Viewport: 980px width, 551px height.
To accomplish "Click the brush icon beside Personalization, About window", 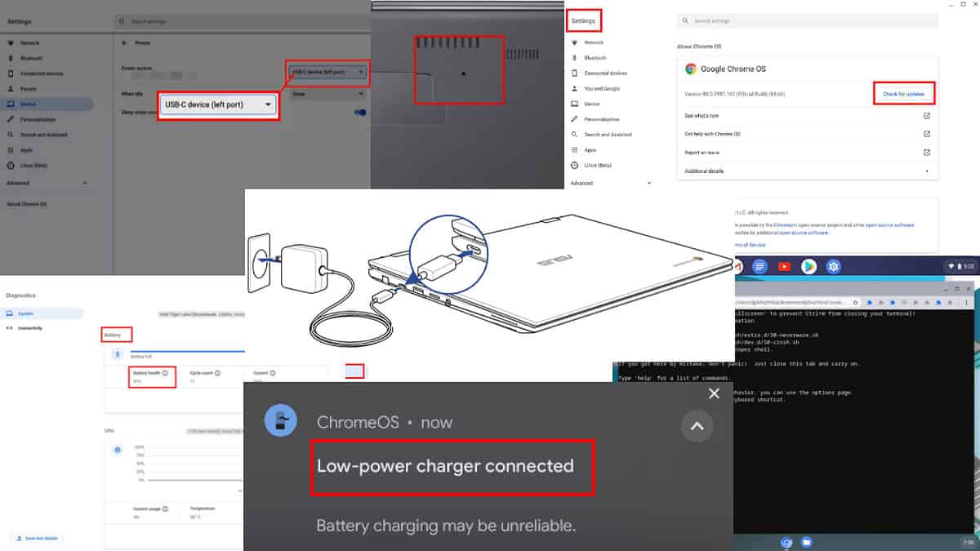I will [575, 119].
